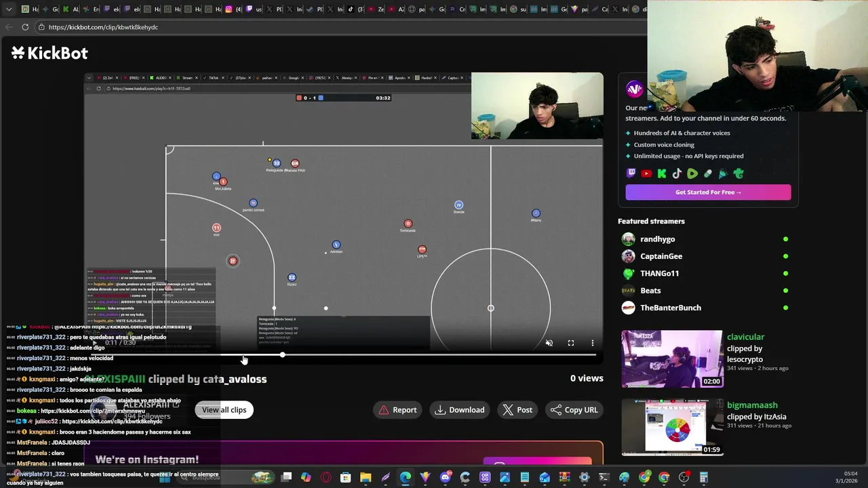
Task: Click clipper name cata_avaloss
Action: [235, 379]
